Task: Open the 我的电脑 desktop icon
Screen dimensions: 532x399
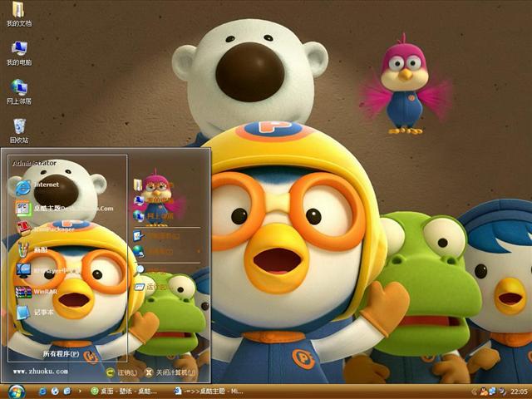Action: (x=19, y=53)
